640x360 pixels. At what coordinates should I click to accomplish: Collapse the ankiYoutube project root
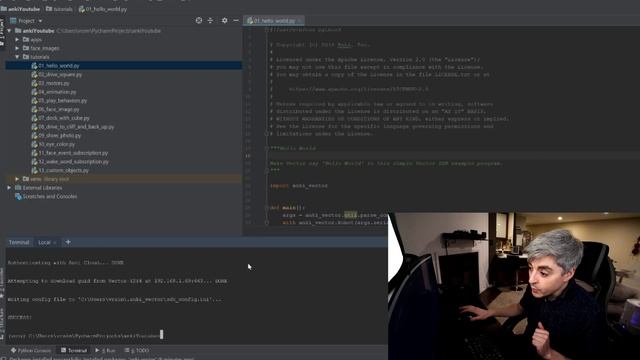(x=9, y=31)
